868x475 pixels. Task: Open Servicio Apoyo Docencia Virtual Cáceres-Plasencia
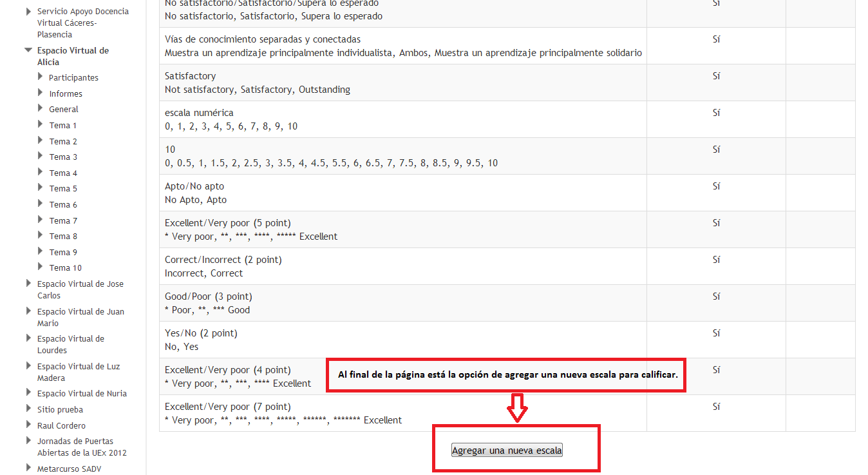(x=82, y=23)
